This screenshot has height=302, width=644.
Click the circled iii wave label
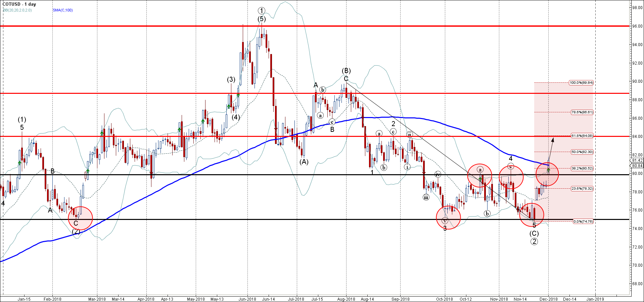(426, 197)
